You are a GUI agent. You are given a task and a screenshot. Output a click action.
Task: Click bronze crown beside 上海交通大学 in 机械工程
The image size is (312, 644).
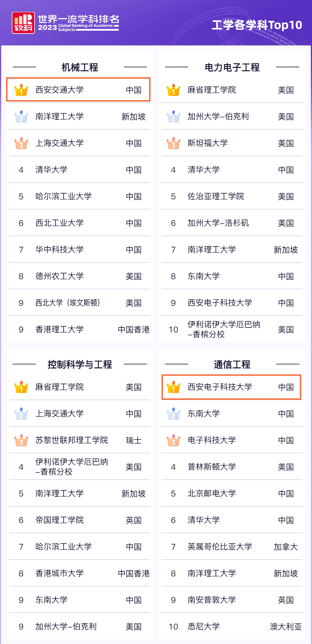pyautogui.click(x=21, y=143)
